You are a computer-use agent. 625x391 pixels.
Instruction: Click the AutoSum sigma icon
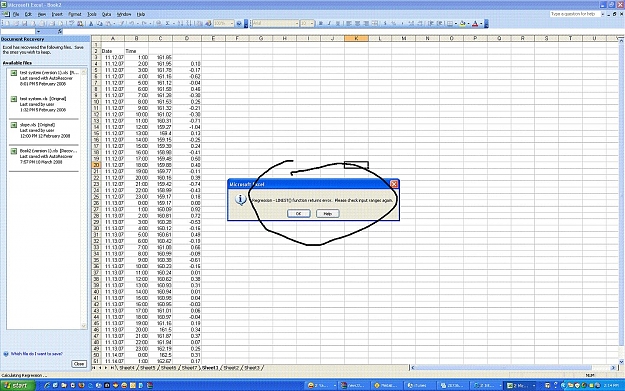[x=167, y=24]
